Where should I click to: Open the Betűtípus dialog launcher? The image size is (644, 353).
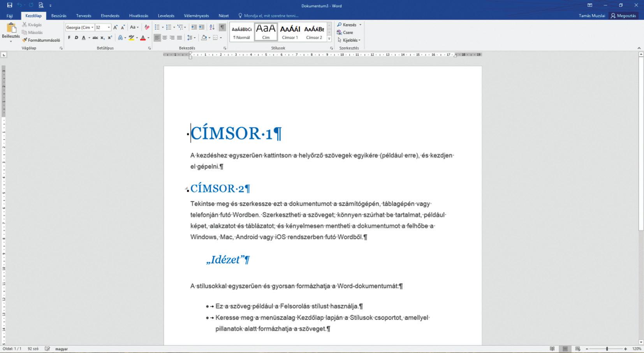pos(150,48)
